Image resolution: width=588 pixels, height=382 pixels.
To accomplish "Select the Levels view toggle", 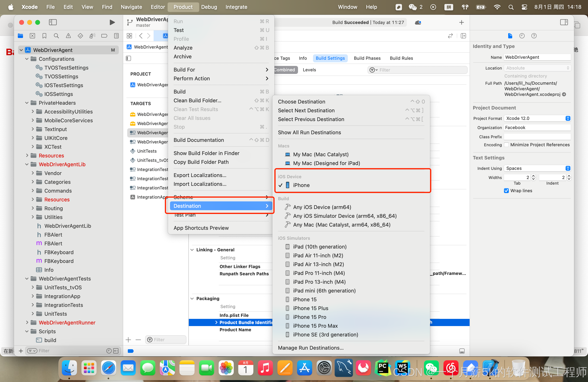I will coord(309,70).
